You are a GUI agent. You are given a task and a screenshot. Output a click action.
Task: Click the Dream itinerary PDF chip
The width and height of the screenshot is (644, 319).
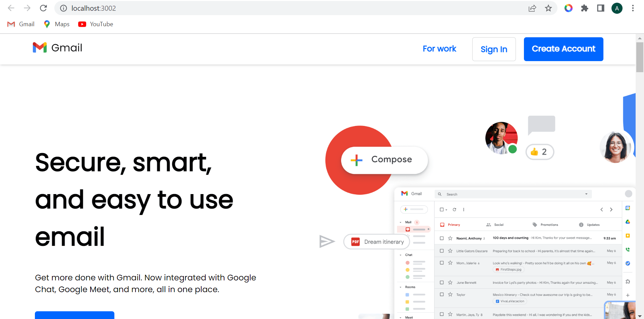pyautogui.click(x=377, y=242)
